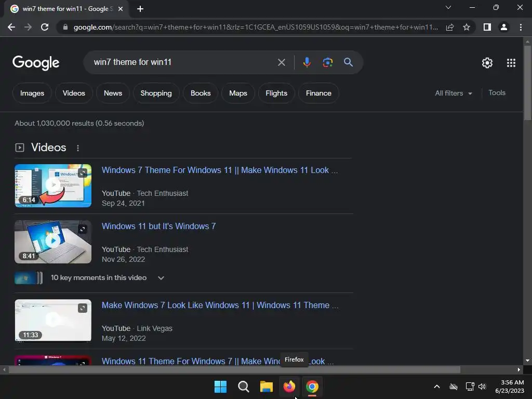This screenshot has width=532, height=399.
Task: Open tab search dropdown arrow
Action: coord(448,7)
